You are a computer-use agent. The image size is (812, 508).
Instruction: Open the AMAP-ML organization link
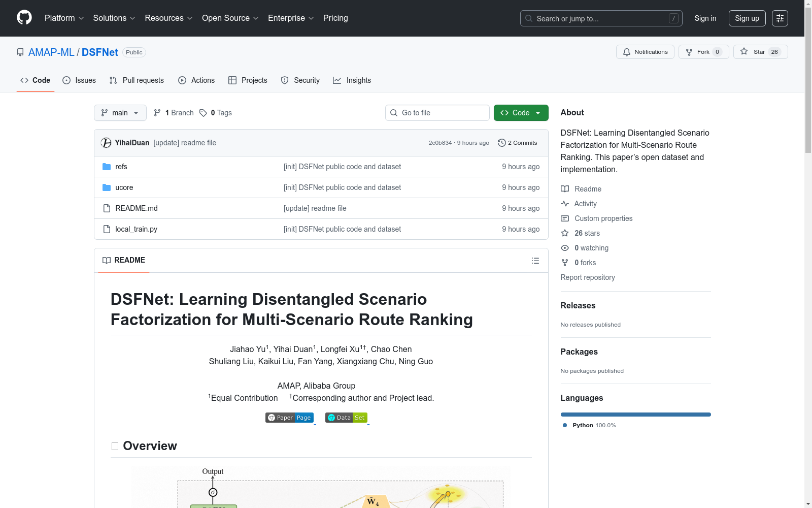[x=51, y=52]
